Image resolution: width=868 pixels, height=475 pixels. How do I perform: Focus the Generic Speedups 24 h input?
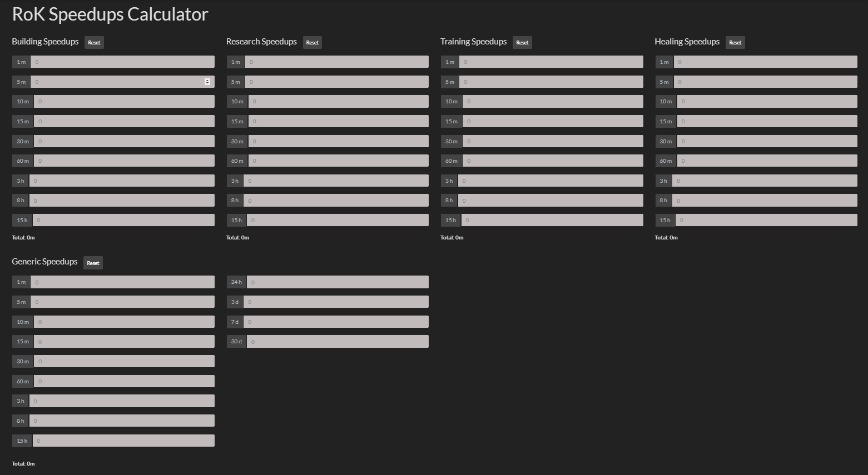coord(338,282)
